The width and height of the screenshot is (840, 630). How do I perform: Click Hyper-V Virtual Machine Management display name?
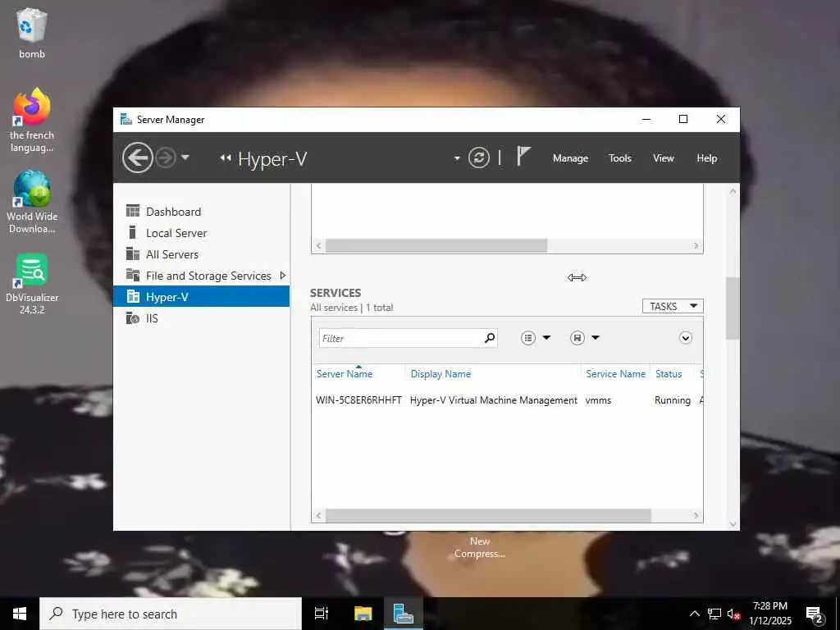pyautogui.click(x=493, y=400)
